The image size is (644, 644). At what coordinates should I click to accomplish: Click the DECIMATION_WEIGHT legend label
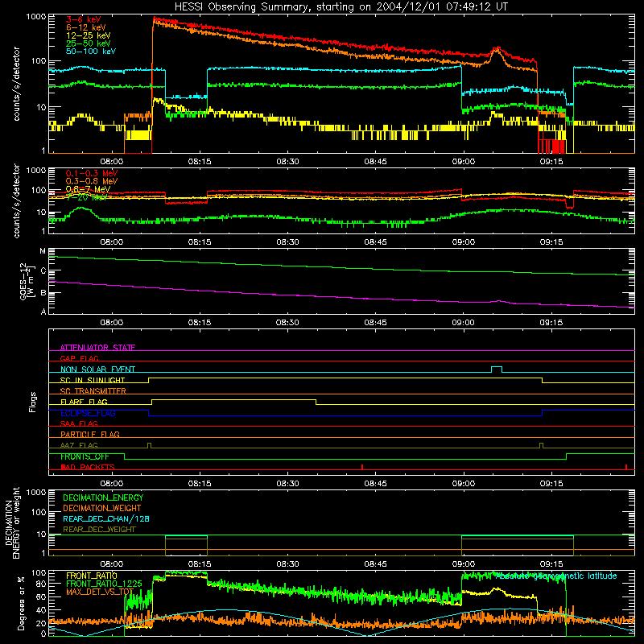(x=102, y=508)
